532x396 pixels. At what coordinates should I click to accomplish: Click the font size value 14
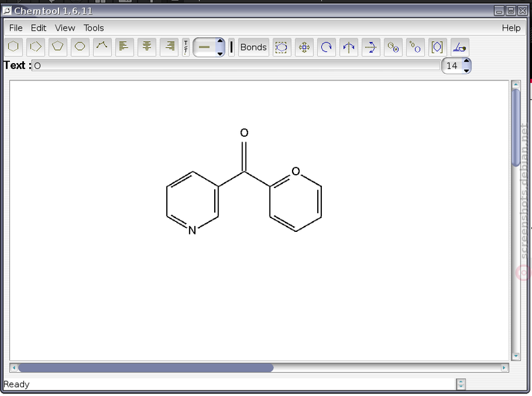[x=452, y=66]
